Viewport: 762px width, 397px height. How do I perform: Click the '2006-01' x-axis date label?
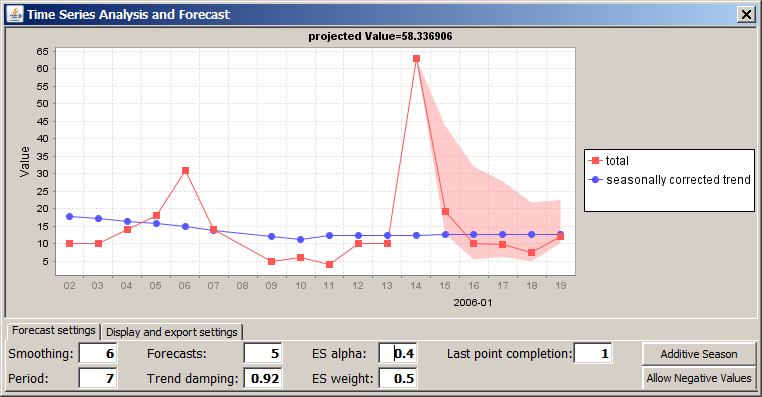473,303
